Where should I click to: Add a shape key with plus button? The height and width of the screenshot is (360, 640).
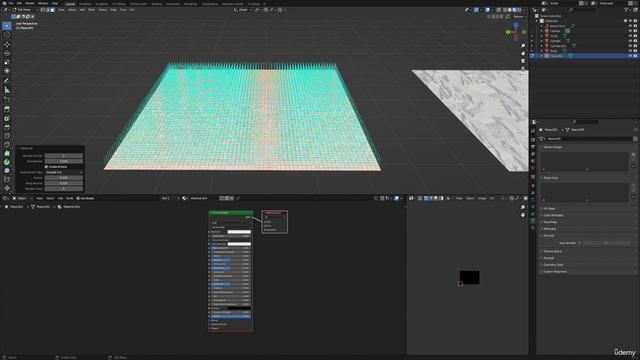633,186
